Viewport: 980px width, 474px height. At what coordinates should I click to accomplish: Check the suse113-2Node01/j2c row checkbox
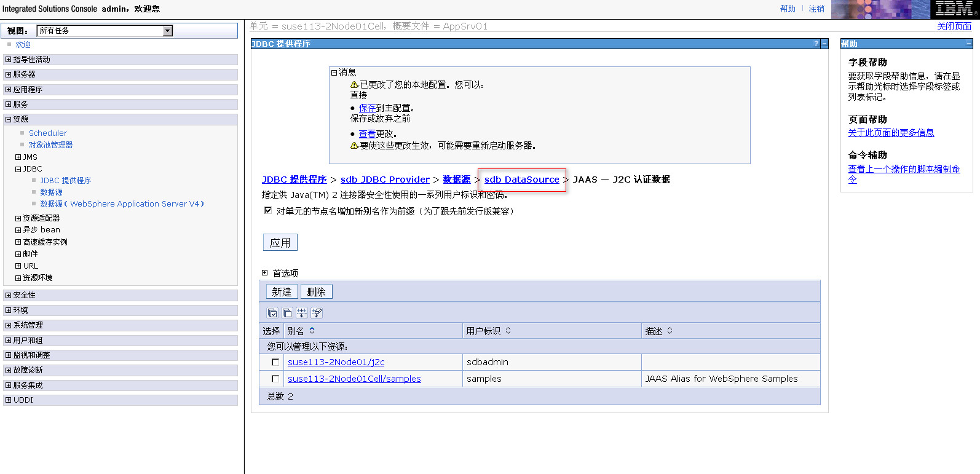click(x=275, y=362)
